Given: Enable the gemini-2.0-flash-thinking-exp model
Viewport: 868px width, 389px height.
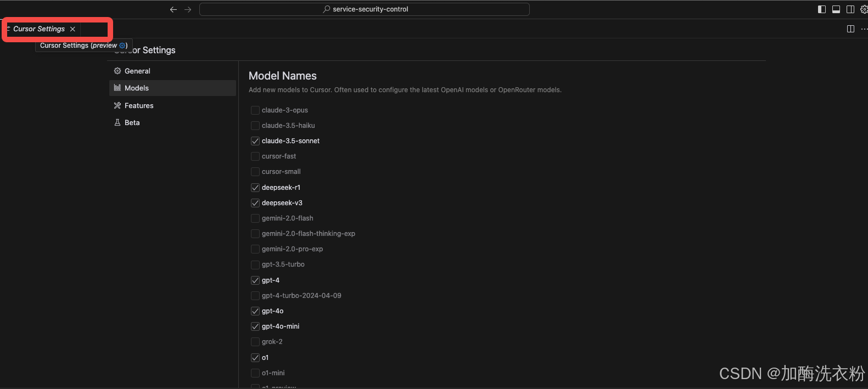Looking at the screenshot, I should point(255,234).
